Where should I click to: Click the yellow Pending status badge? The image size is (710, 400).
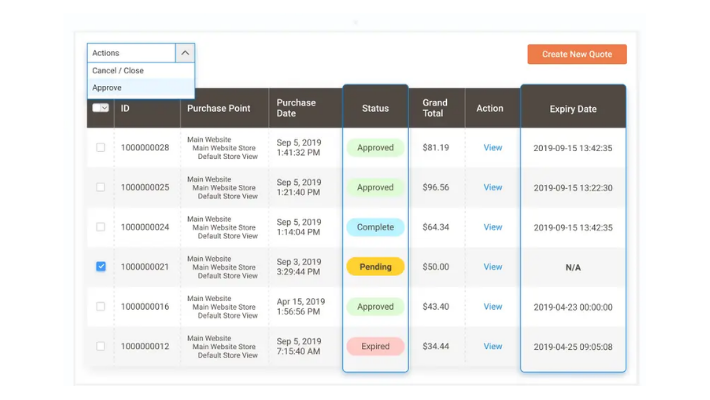tap(375, 267)
